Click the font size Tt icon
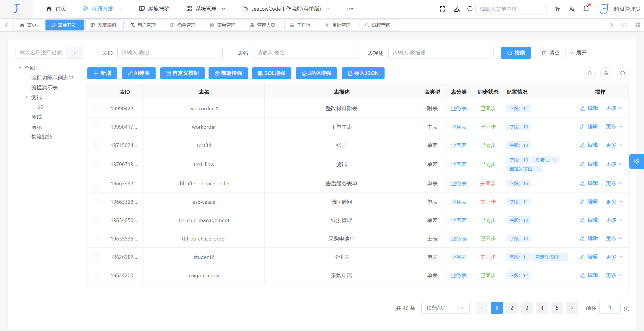 coord(557,9)
